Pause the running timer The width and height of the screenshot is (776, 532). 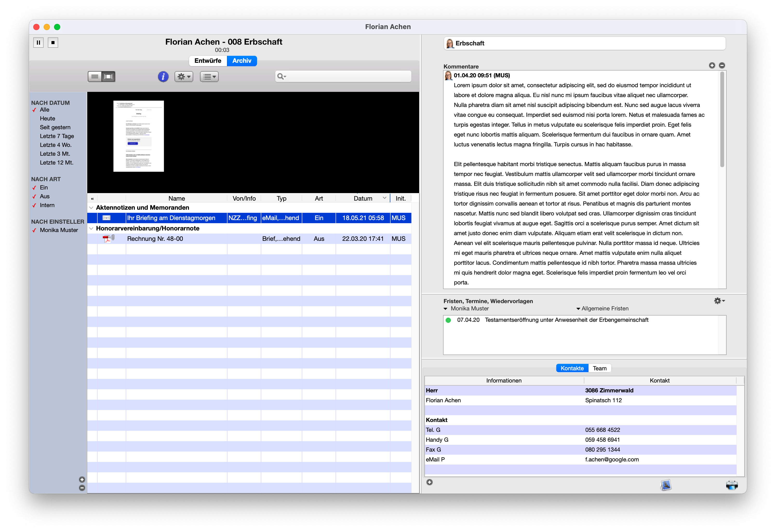coord(38,43)
